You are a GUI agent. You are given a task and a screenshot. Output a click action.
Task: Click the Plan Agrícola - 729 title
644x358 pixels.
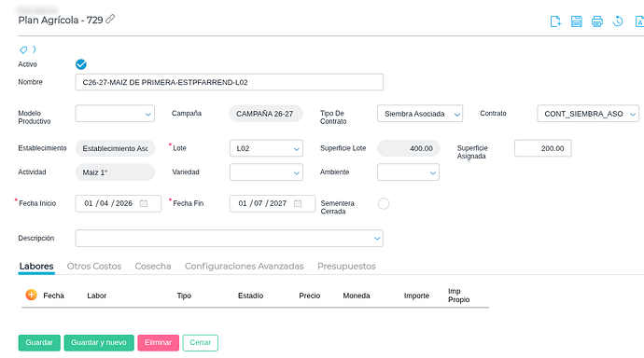[x=61, y=20]
